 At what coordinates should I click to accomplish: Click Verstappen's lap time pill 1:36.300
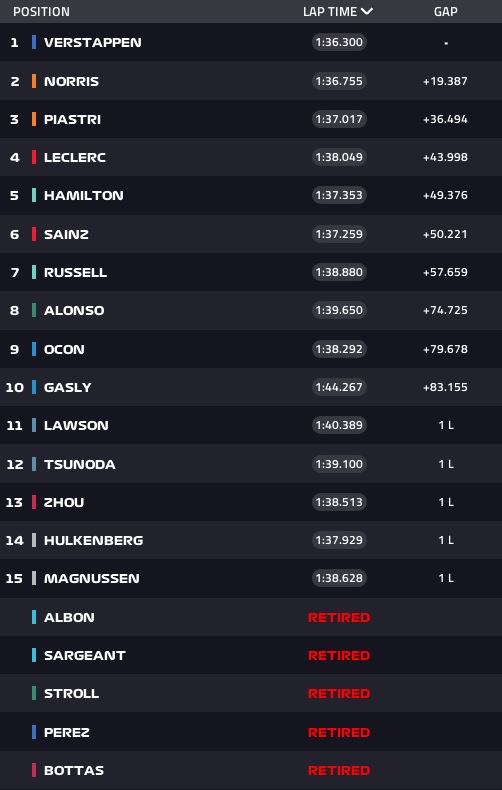pyautogui.click(x=339, y=42)
